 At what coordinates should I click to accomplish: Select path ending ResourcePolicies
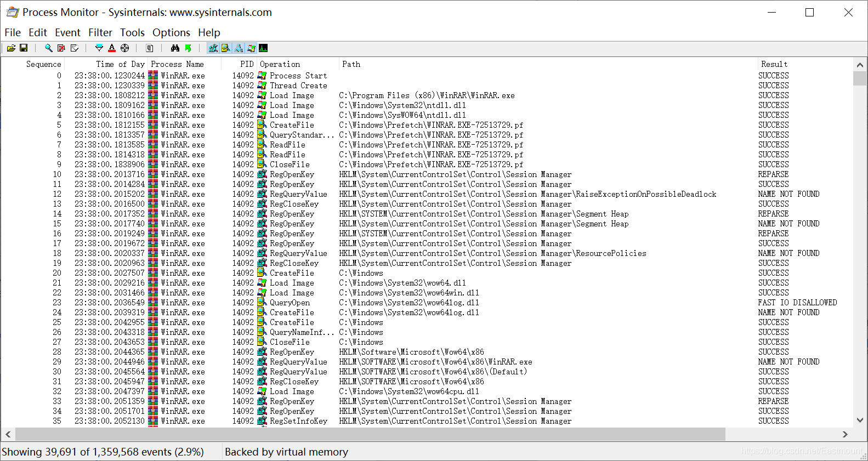pyautogui.click(x=493, y=253)
